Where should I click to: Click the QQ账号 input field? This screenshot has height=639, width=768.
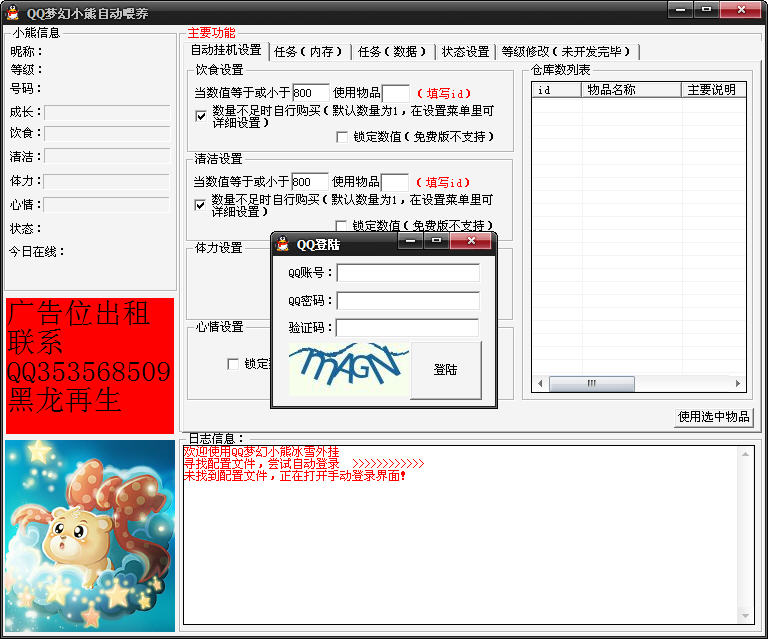click(x=408, y=273)
